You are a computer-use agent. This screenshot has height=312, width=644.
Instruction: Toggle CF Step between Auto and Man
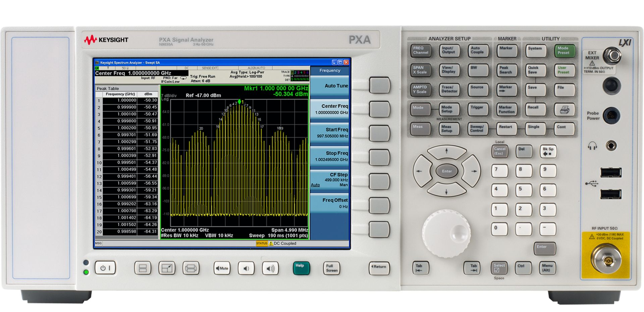[329, 180]
